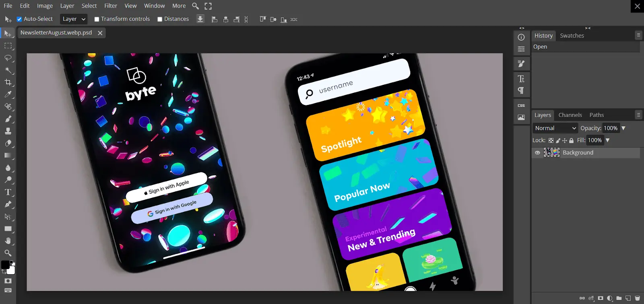Select the Blur tool
Viewport: 644px width, 304px height.
(x=8, y=168)
